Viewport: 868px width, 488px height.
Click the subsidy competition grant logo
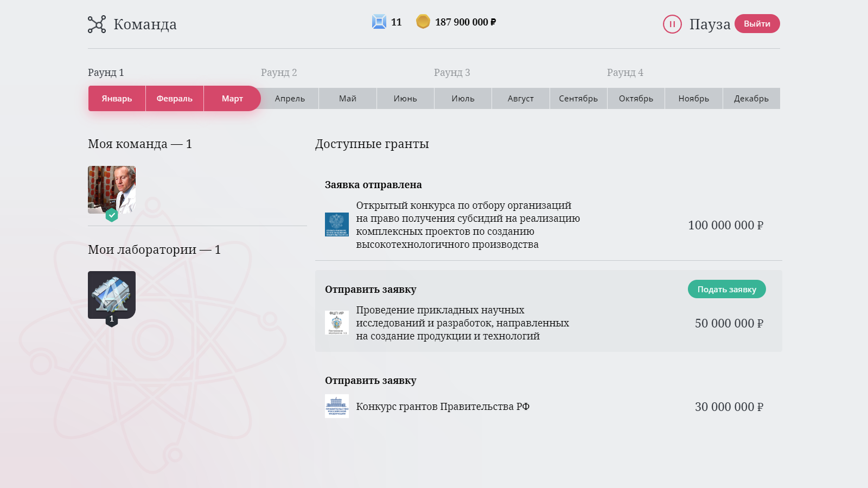336,224
